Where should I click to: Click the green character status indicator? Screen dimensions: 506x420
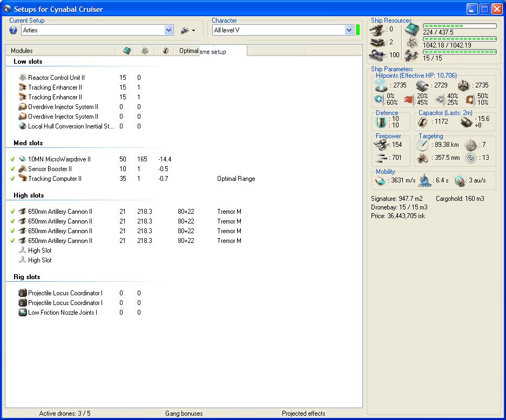coord(357,30)
